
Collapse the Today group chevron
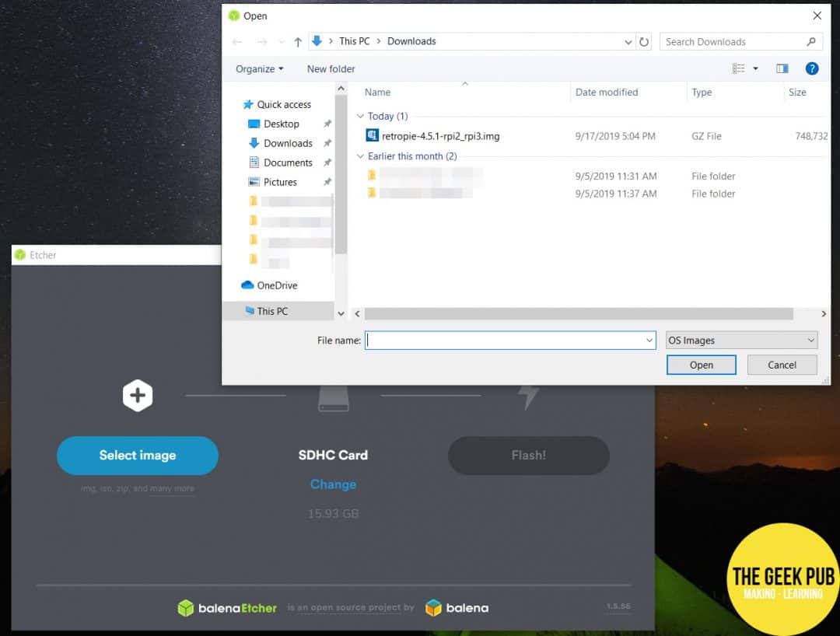click(360, 117)
